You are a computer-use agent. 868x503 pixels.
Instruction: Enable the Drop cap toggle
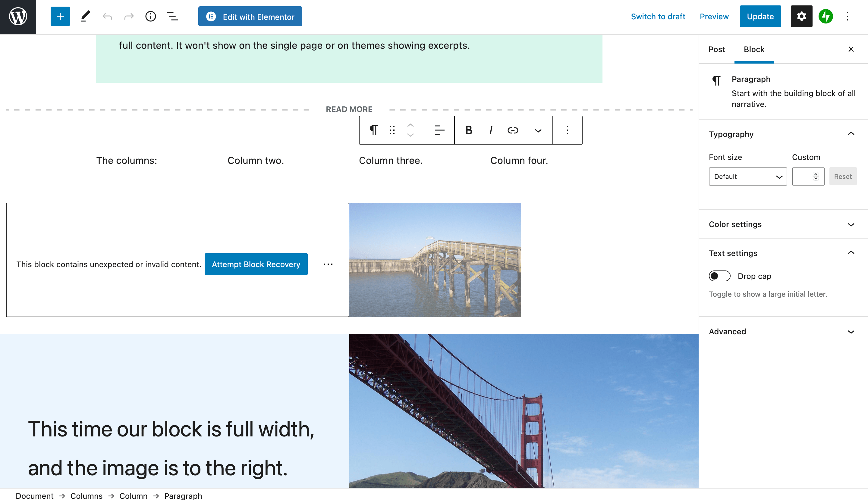tap(719, 276)
